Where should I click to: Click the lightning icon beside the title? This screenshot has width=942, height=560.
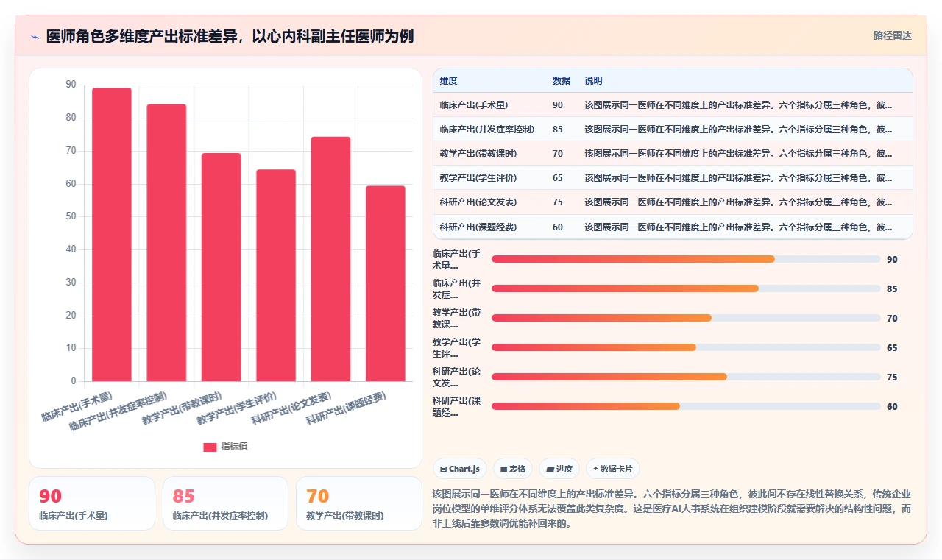(x=35, y=37)
